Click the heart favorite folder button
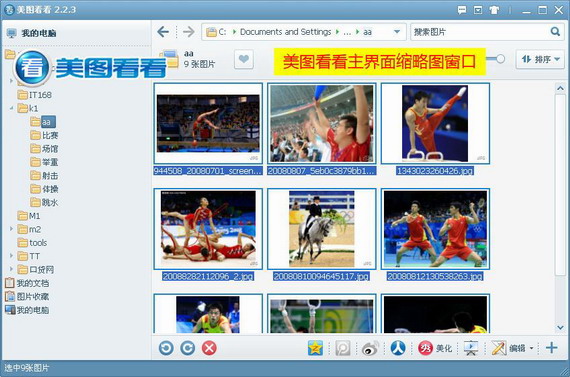This screenshot has width=570, height=377. [x=244, y=59]
